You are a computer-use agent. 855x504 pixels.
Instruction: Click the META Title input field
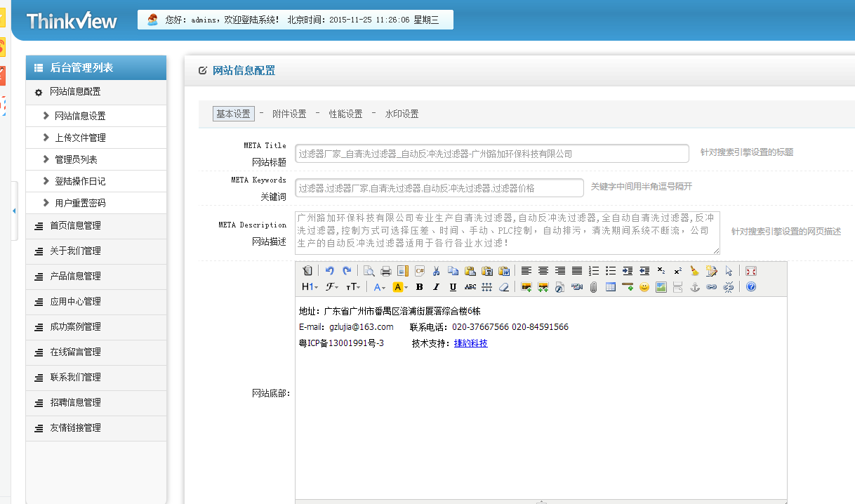491,154
